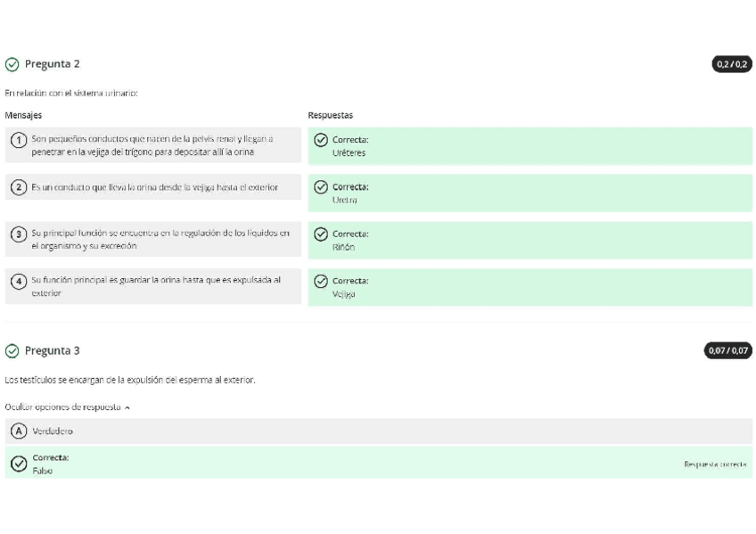The image size is (756, 534).
Task: Click the circled number 4 message icon
Action: (18, 282)
